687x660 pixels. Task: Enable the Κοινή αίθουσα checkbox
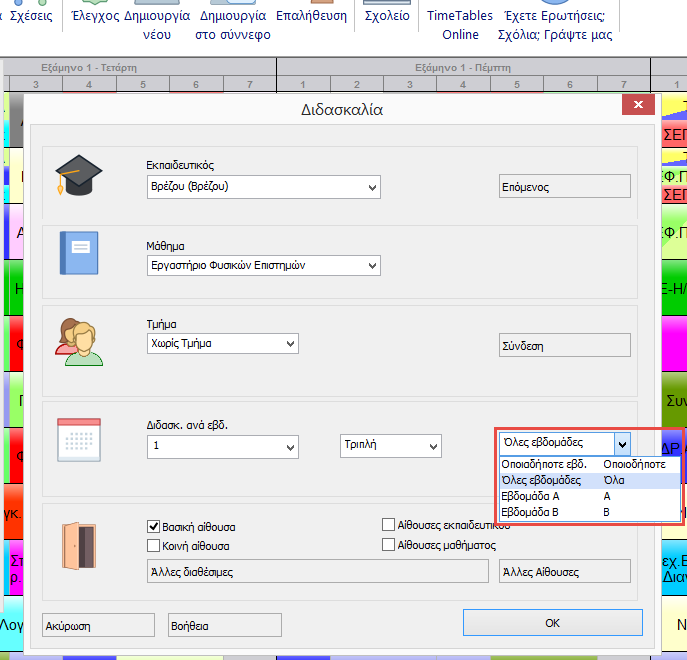tap(154, 546)
